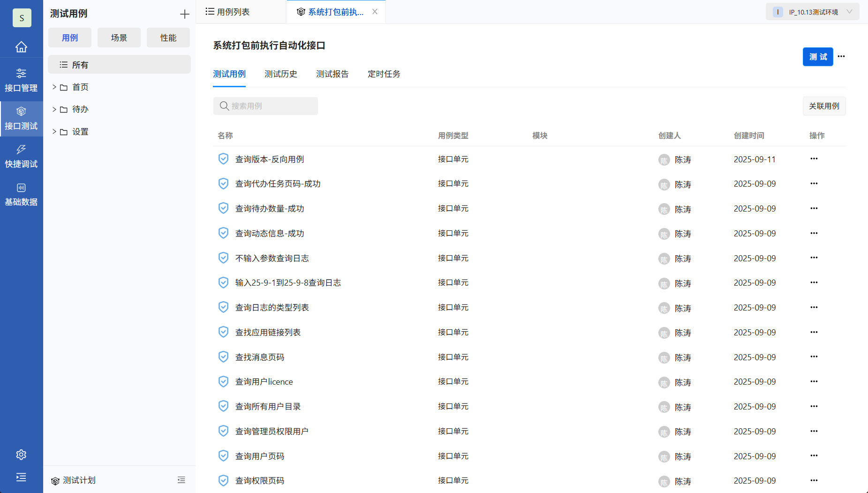
Task: Open the 接口管理 section in sidebar
Action: pyautogui.click(x=21, y=79)
